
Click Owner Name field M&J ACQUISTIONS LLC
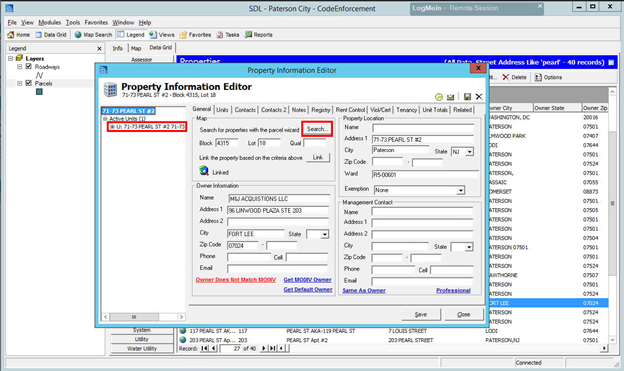279,198
